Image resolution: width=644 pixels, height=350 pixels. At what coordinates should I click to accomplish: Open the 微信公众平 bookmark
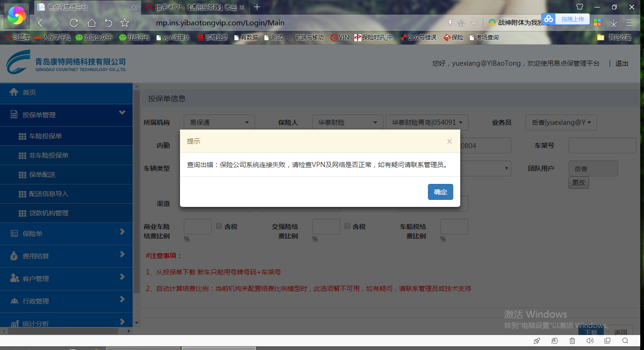click(94, 38)
